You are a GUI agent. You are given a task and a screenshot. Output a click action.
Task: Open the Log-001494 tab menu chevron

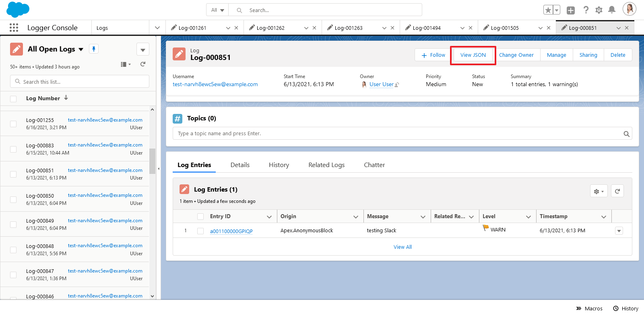462,28
